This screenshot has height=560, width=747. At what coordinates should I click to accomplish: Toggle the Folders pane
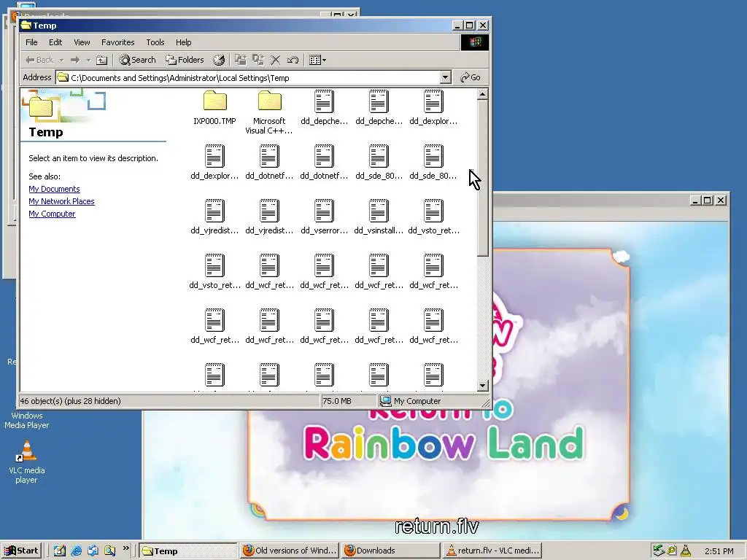(x=185, y=60)
